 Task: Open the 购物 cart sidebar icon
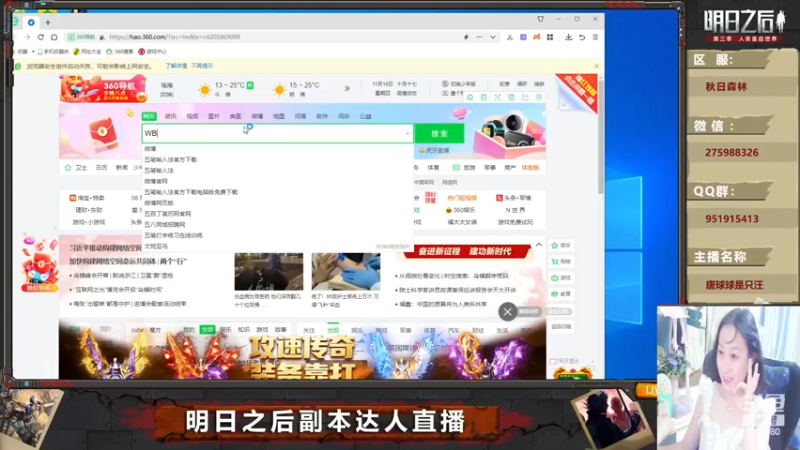point(561,262)
